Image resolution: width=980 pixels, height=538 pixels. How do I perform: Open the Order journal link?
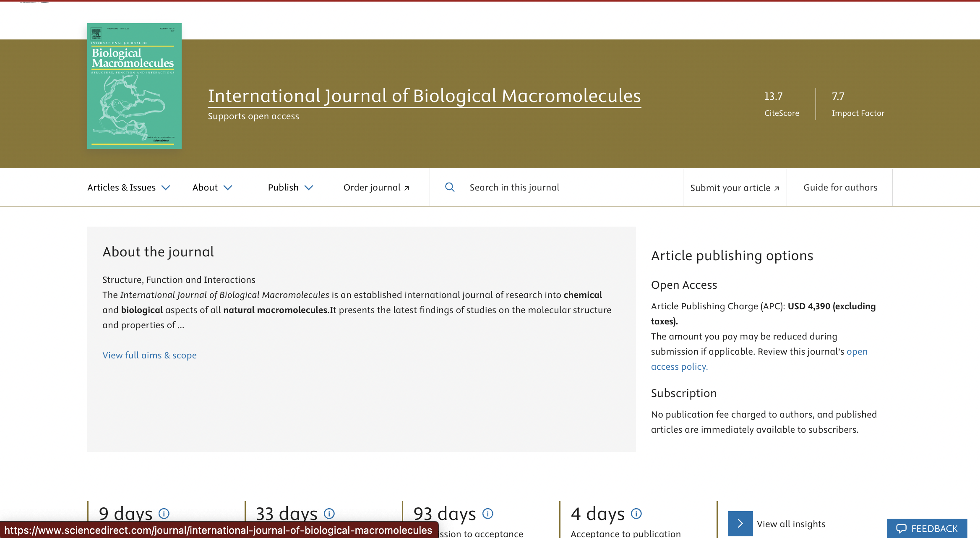point(376,188)
